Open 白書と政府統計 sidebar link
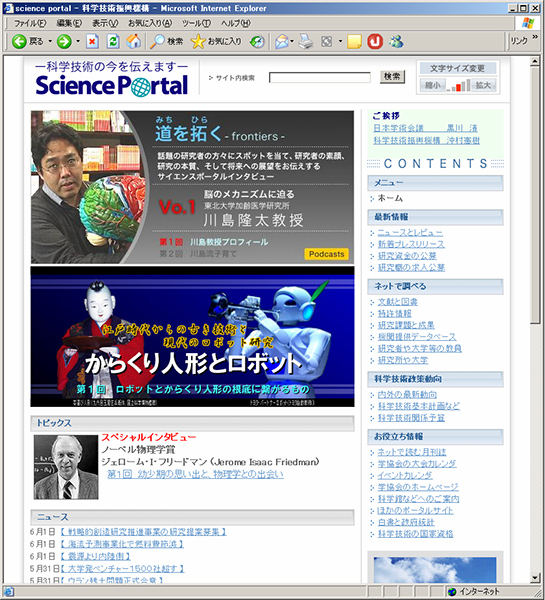The height and width of the screenshot is (600, 545). point(406,522)
